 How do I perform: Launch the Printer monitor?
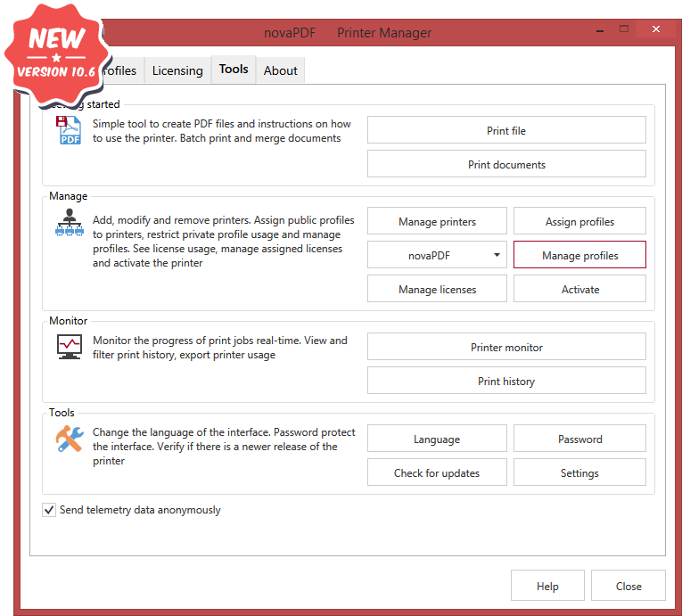[x=506, y=347]
